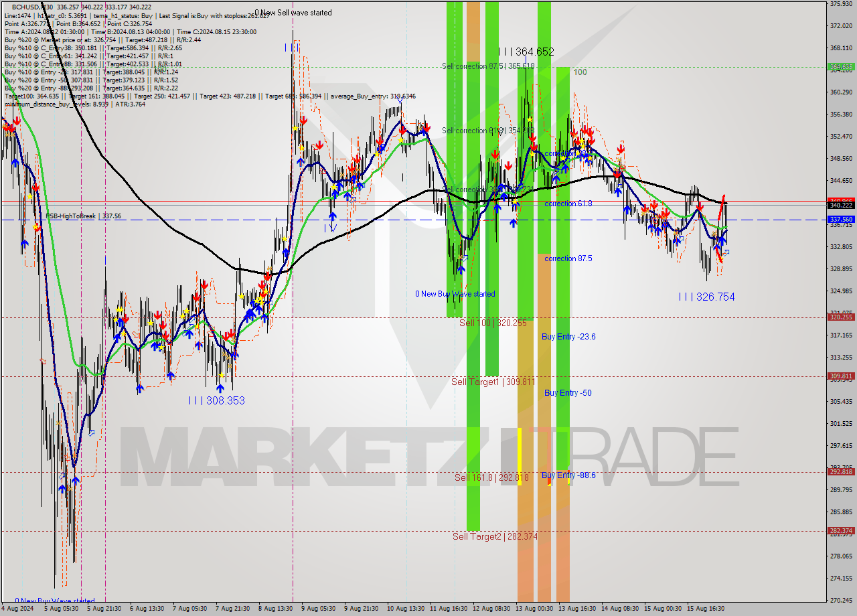857x616 pixels.
Task: Click the 'ATR:3.764' info text
Action: pos(130,104)
